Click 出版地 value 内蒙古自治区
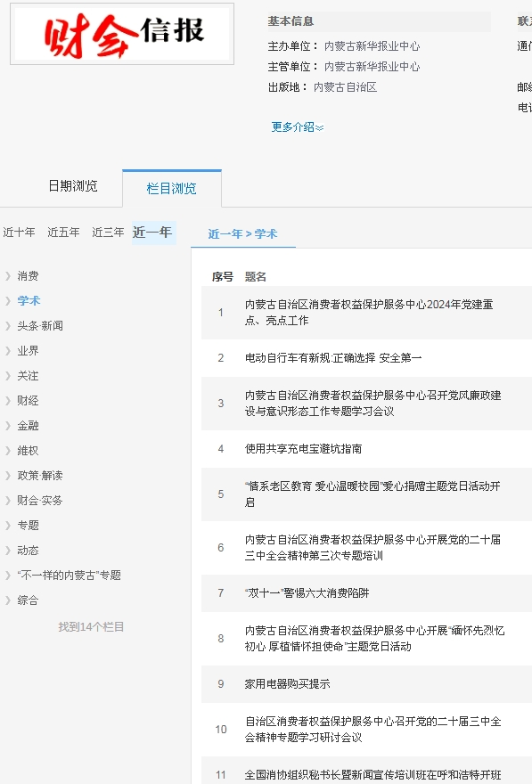Screen dimensions: 532x784 tap(345, 87)
